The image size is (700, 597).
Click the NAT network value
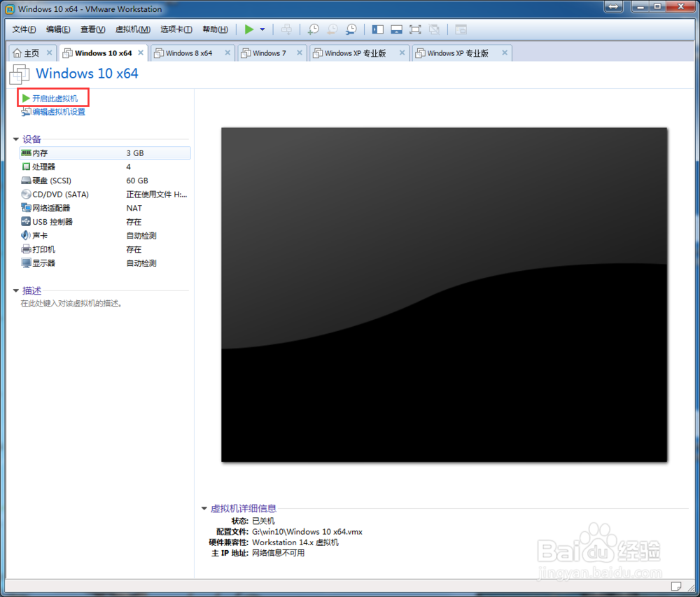coord(134,209)
